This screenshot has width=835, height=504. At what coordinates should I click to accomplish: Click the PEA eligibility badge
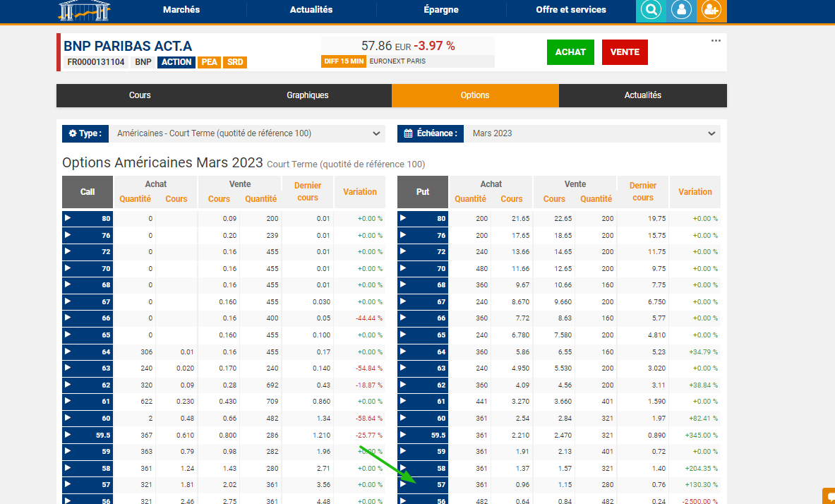209,62
